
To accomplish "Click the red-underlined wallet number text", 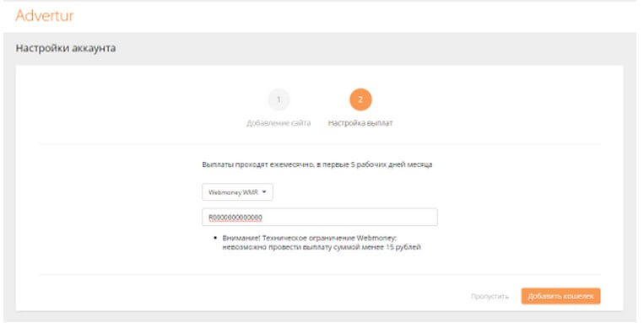I will coord(235,217).
